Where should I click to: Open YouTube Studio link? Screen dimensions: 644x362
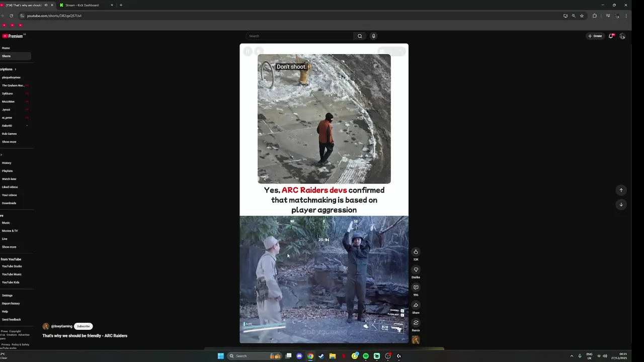[12, 266]
